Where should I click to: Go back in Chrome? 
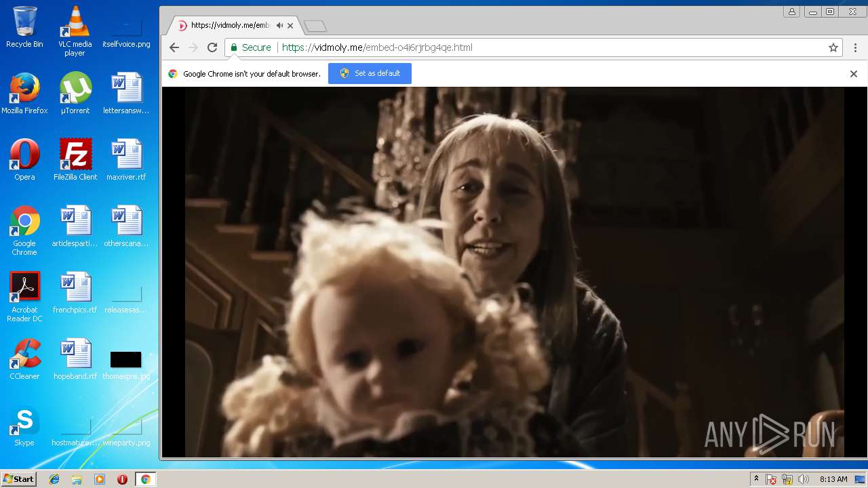[174, 47]
